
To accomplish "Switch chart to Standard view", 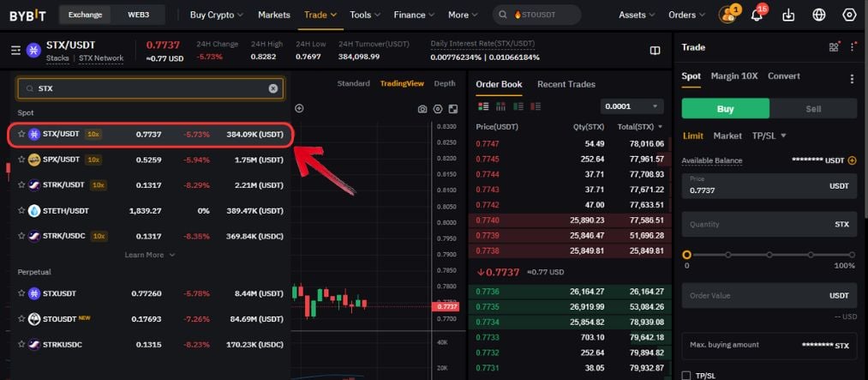I will pos(353,84).
